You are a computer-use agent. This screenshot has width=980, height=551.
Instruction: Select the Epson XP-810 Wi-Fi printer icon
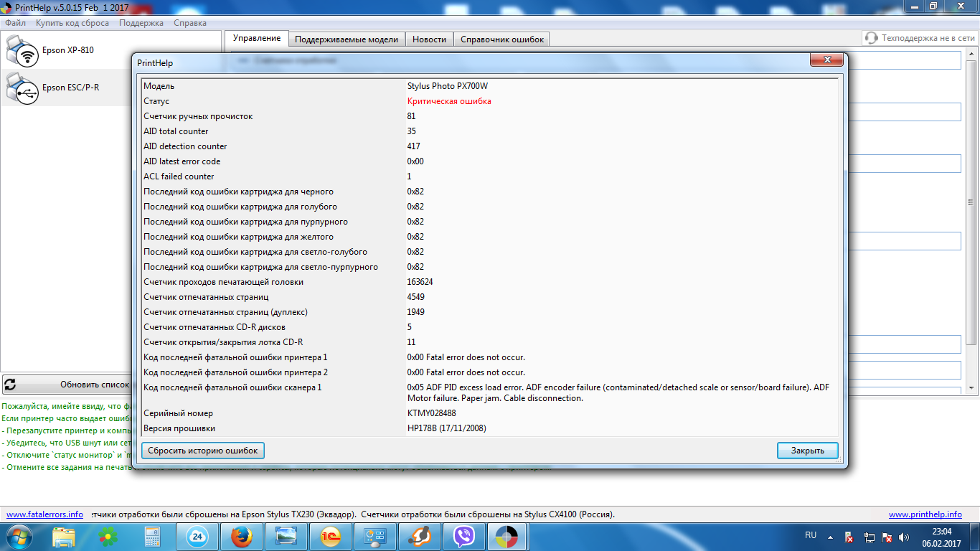point(22,50)
